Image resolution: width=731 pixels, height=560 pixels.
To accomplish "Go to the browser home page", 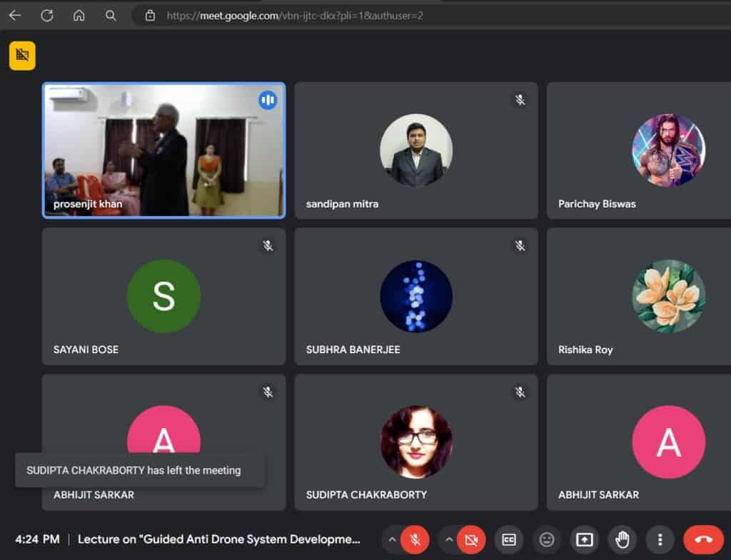I will [79, 16].
